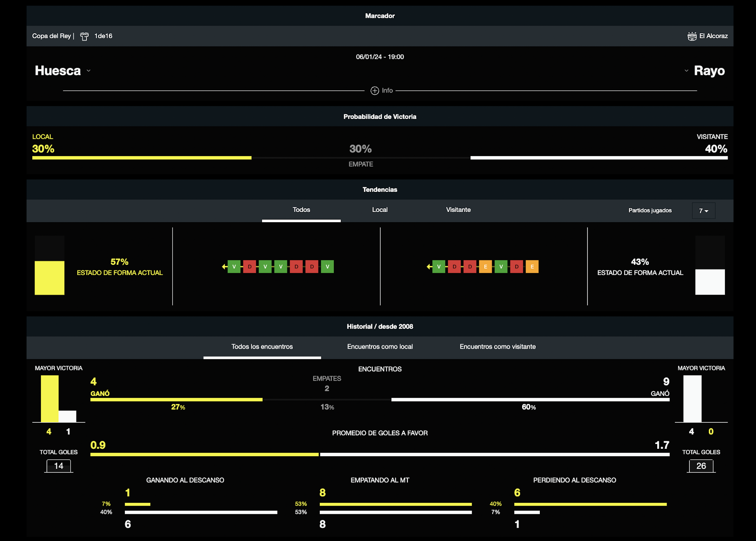Image resolution: width=756 pixels, height=541 pixels.
Task: Click the EMPATANDO AL MT heading
Action: [x=380, y=480]
